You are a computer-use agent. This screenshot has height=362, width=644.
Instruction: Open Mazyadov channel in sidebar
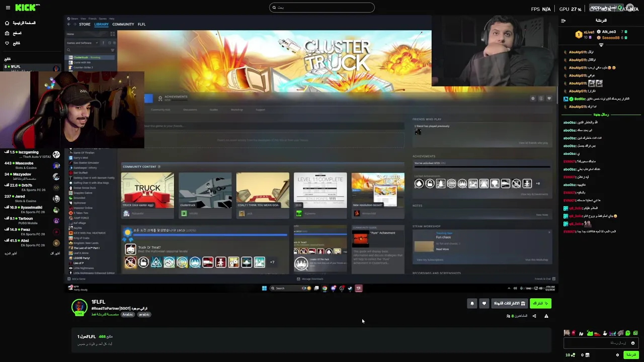coord(31,176)
